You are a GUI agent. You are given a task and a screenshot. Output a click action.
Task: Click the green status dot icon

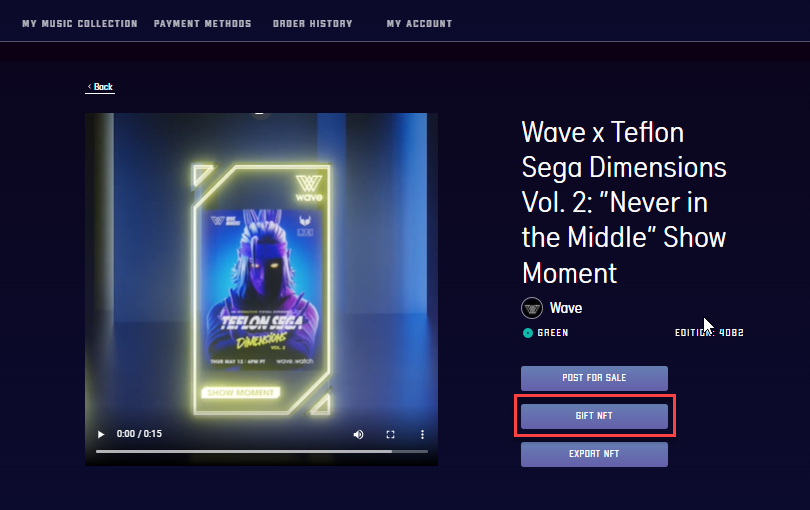(527, 333)
